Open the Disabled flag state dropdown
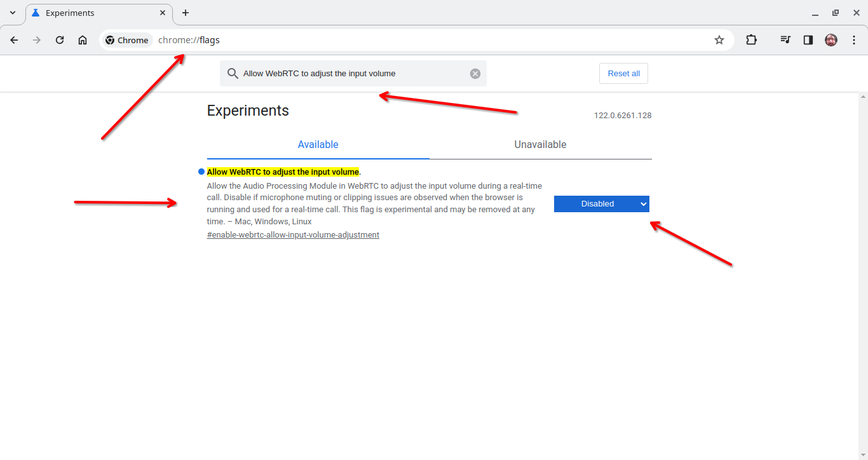This screenshot has width=868, height=460. tap(601, 204)
